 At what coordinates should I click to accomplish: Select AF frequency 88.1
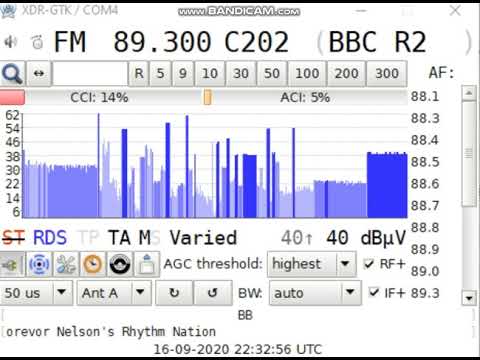coord(425,97)
